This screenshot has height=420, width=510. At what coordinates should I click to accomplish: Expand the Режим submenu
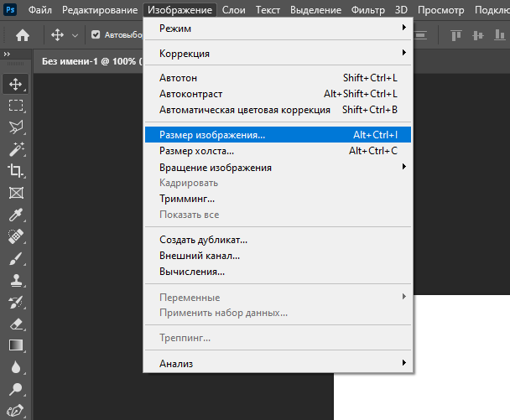278,29
